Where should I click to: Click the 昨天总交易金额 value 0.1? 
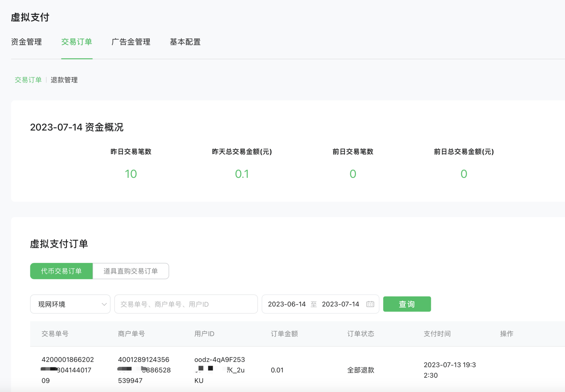click(x=242, y=174)
